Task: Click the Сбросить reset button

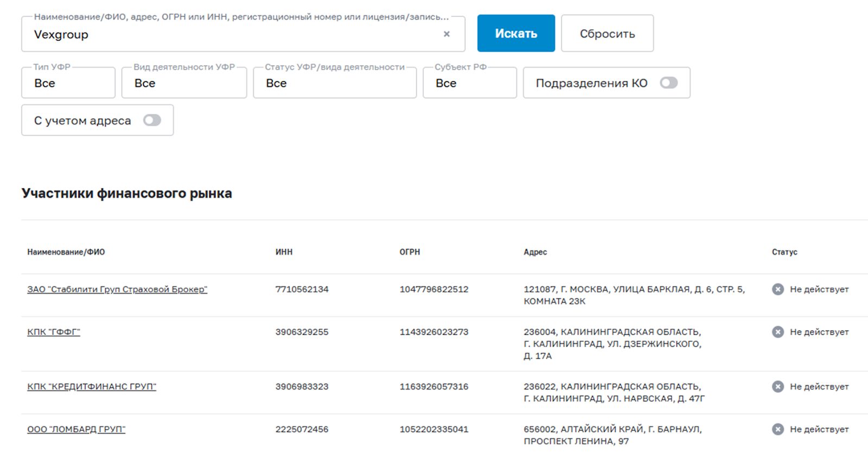Action: pyautogui.click(x=607, y=33)
